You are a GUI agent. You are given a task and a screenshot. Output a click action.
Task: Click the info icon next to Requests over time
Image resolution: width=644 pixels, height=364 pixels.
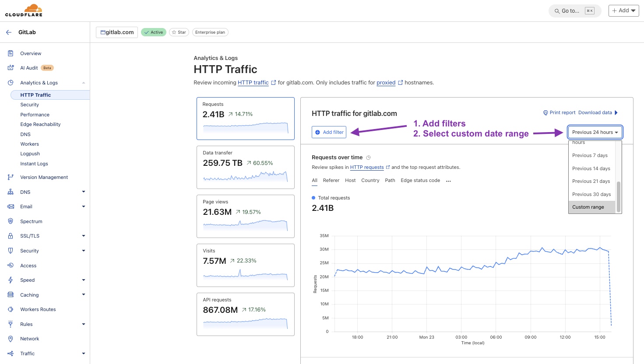click(x=368, y=157)
